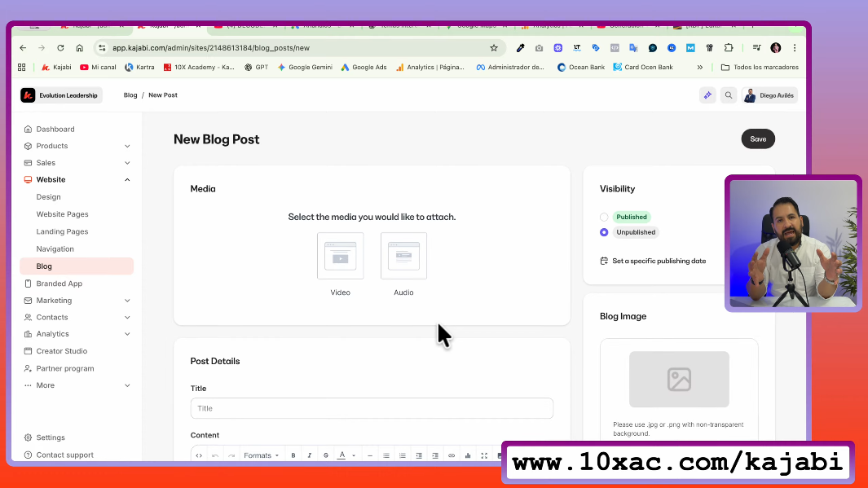This screenshot has height=488, width=868.
Task: Click the Save button
Action: tap(758, 138)
